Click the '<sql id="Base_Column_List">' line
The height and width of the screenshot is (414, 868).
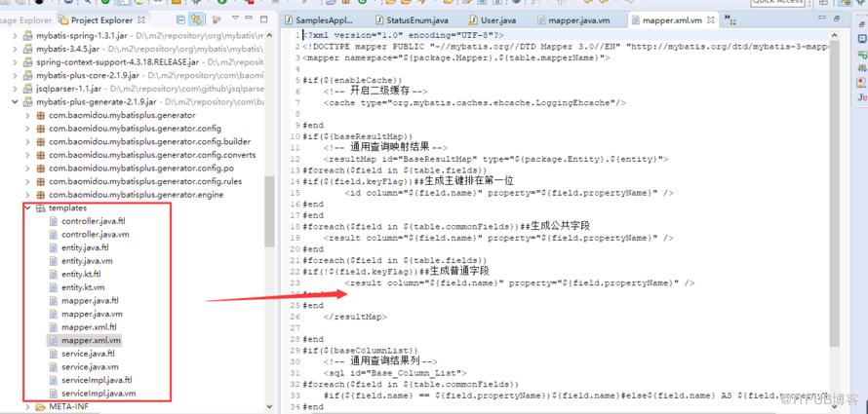395,373
